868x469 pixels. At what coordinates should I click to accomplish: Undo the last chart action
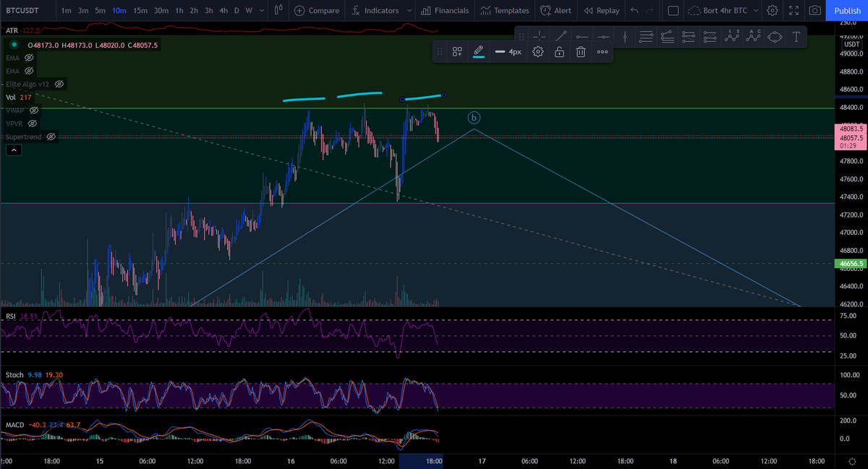coord(634,10)
